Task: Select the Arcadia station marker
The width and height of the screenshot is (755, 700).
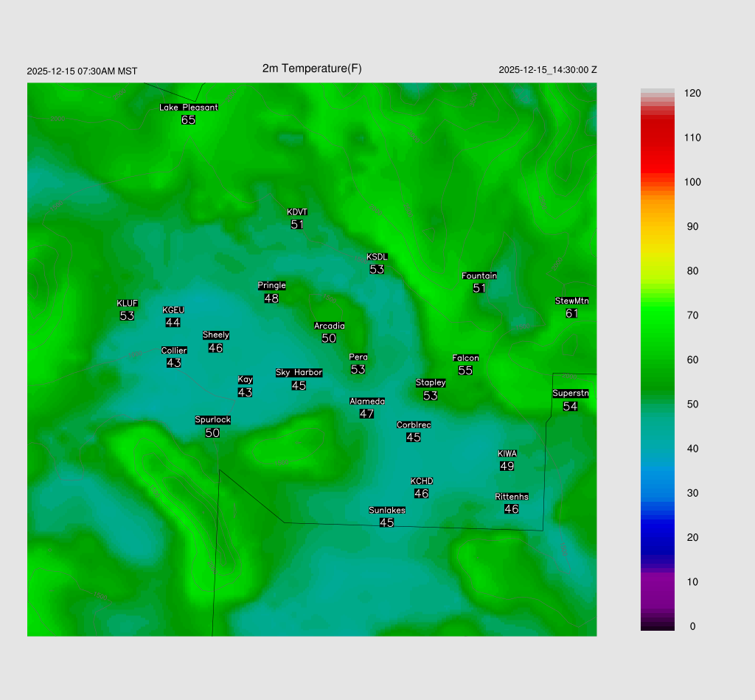Action: [x=329, y=326]
